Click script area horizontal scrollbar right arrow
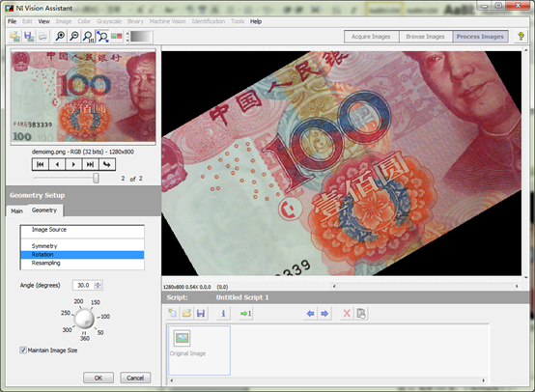The image size is (535, 392). click(484, 380)
